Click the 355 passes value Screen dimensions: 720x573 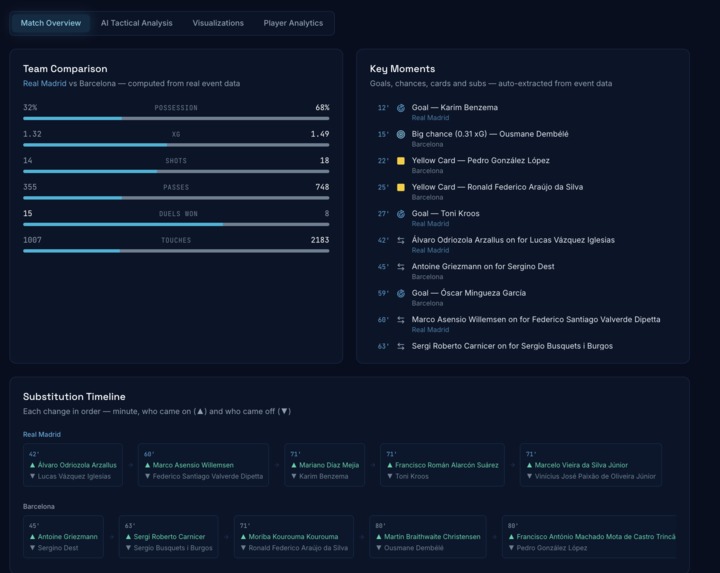point(30,187)
